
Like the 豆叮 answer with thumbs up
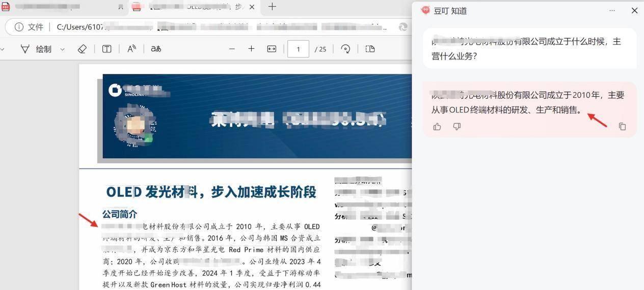(x=437, y=127)
